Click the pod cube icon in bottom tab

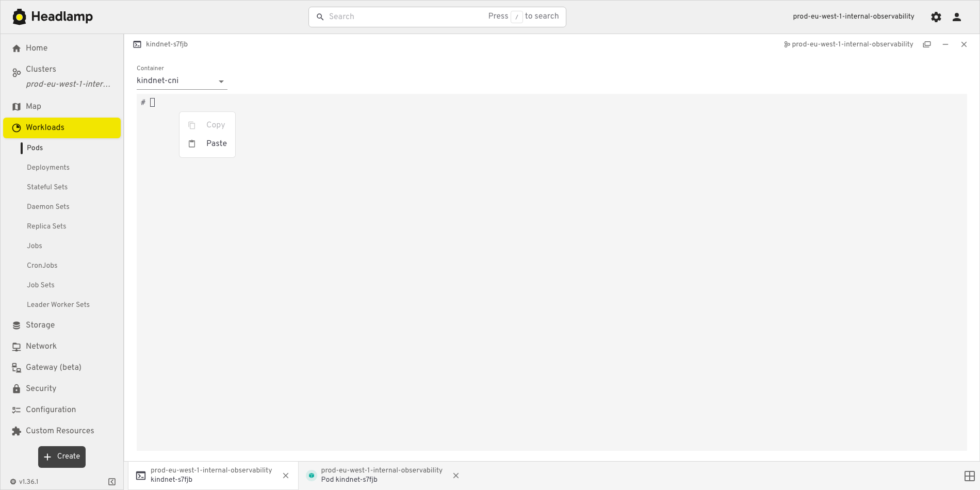(x=311, y=476)
